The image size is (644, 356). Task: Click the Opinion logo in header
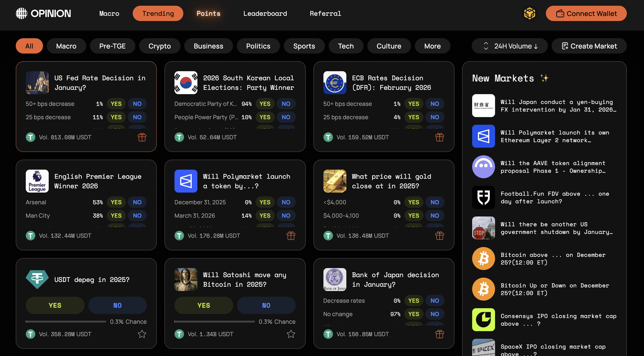[x=43, y=13]
